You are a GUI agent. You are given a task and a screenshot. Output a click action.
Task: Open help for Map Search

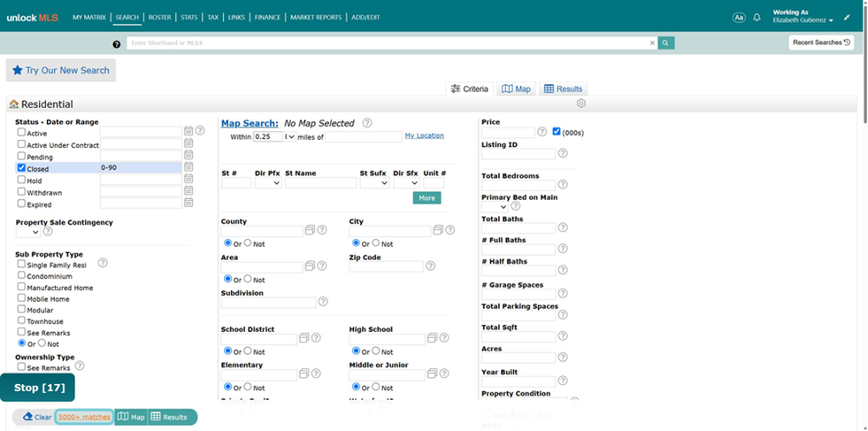click(x=367, y=123)
